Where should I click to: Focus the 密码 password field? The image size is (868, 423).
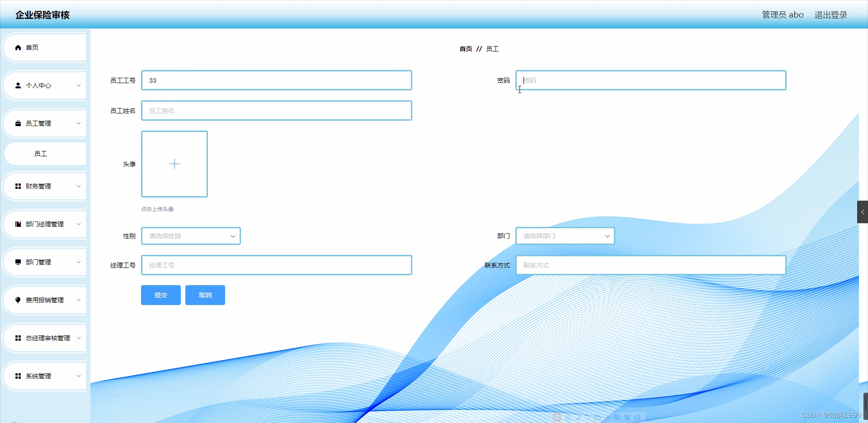650,80
